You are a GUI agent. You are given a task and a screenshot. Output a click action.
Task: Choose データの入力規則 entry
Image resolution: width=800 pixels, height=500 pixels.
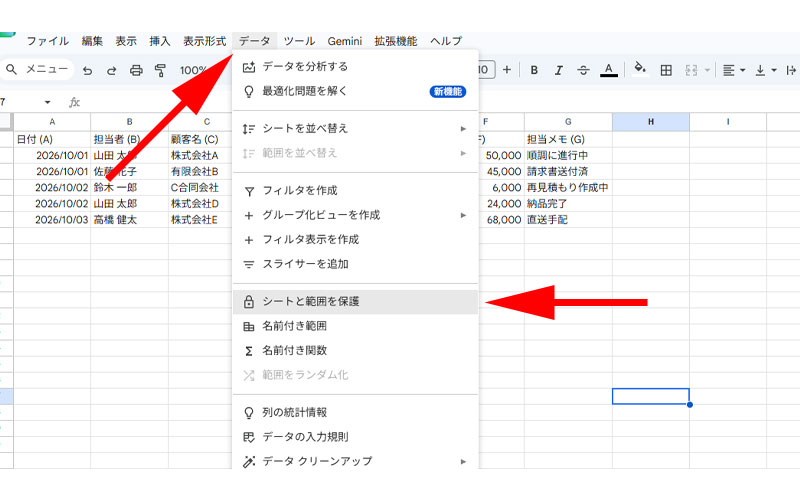(356, 437)
